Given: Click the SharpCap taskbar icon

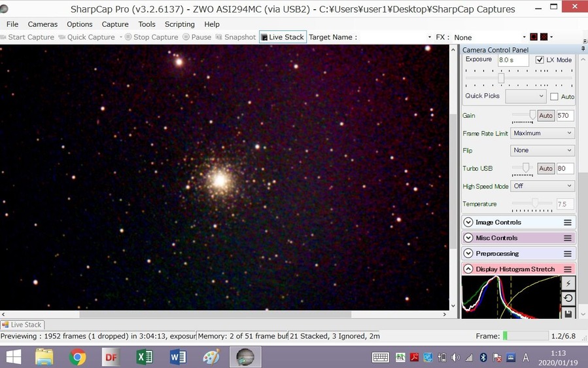Looking at the screenshot, I should click(x=245, y=357).
